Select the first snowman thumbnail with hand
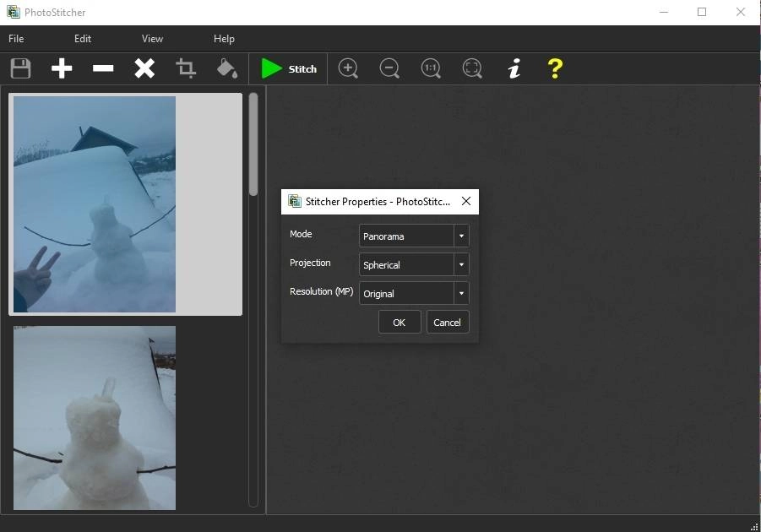This screenshot has width=761, height=532. 95,204
